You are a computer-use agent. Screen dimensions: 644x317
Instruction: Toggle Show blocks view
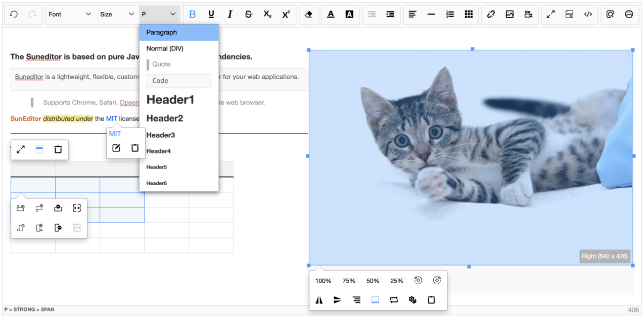click(x=569, y=14)
